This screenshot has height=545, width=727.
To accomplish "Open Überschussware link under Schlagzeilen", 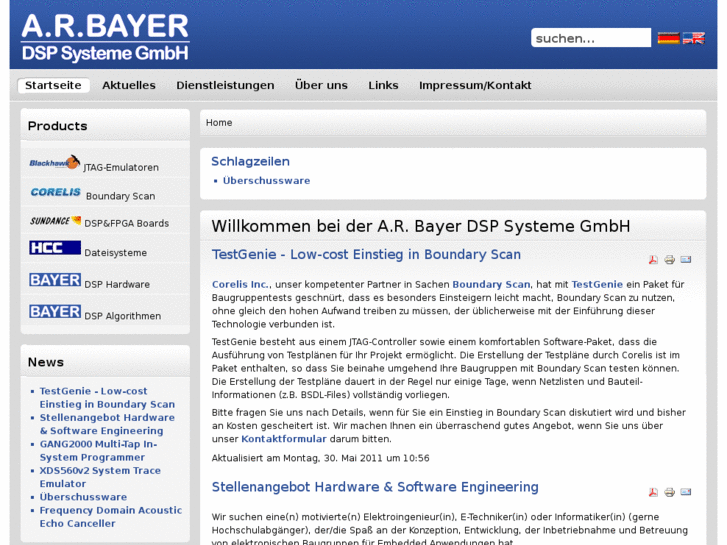I will point(267,181).
